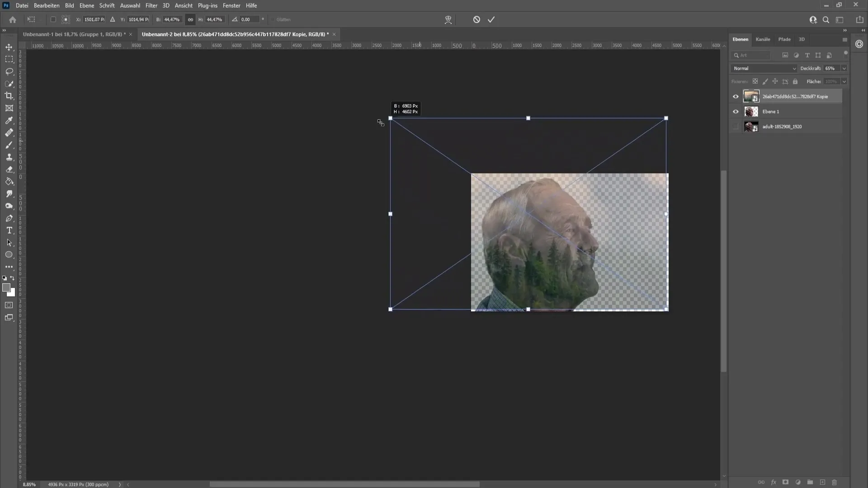Viewport: 868px width, 488px height.
Task: Lock transparent pixels
Action: coord(755,81)
